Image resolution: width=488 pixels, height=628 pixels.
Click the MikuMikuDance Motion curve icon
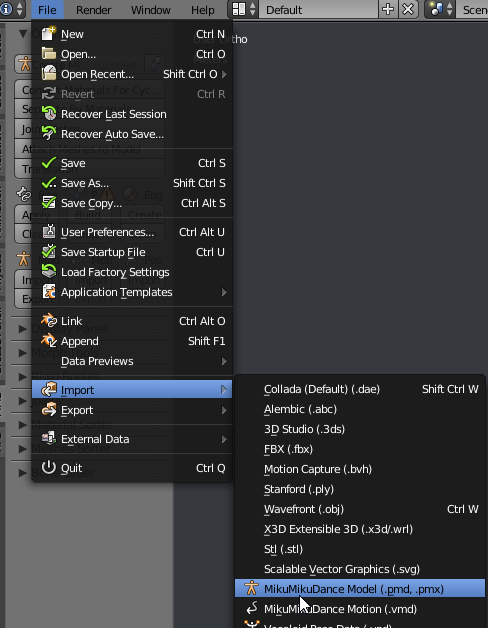252,609
